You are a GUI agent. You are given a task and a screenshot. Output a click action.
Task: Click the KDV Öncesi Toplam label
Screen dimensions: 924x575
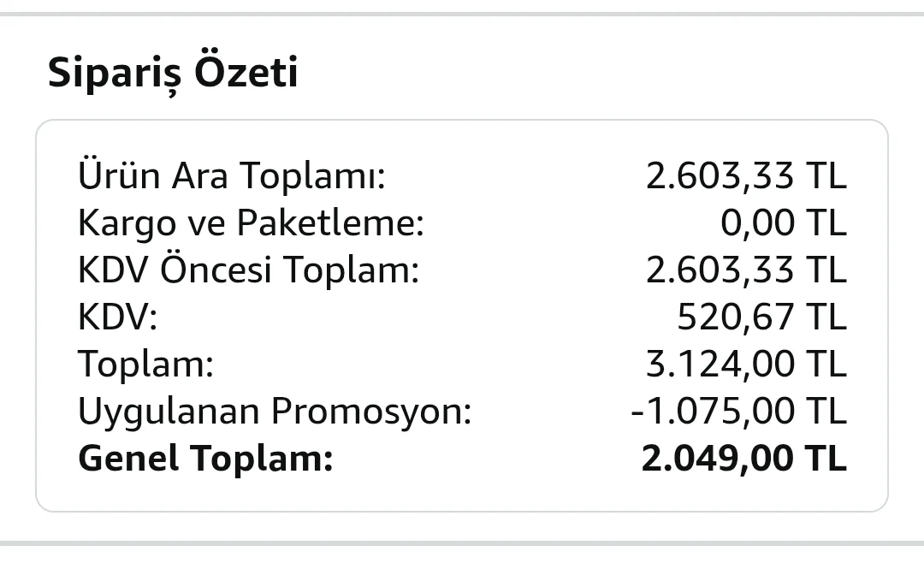coord(248,271)
